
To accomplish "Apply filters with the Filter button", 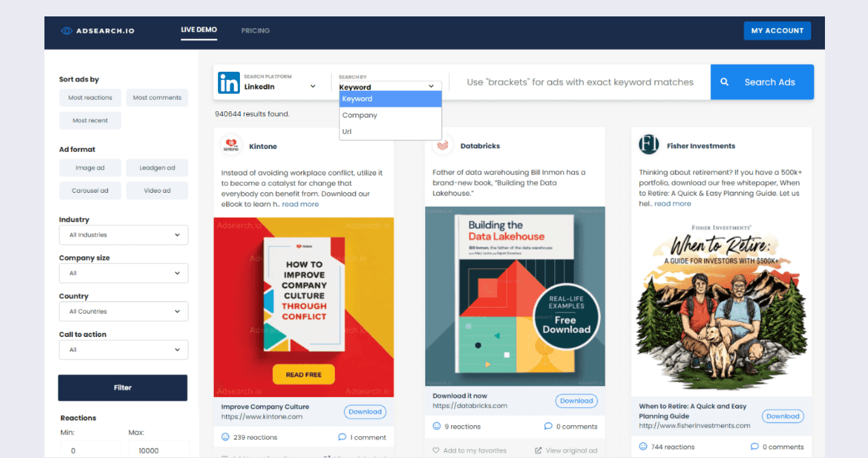I will pos(123,388).
